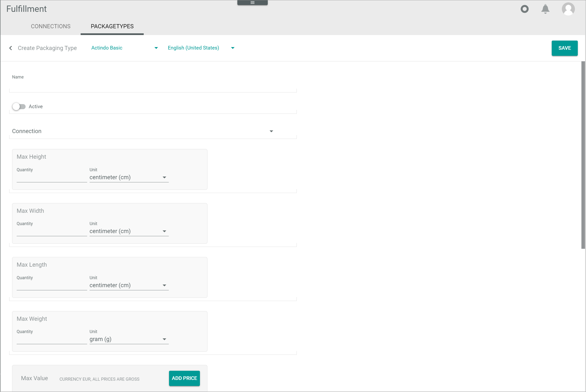This screenshot has width=586, height=392.
Task: Enable the Active toggle
Action: click(x=19, y=107)
